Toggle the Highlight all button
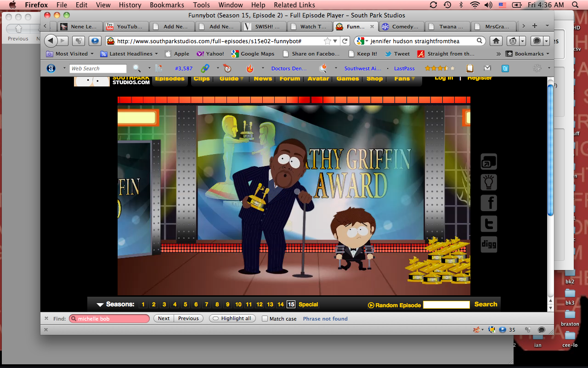Image resolution: width=588 pixels, height=368 pixels. [232, 318]
